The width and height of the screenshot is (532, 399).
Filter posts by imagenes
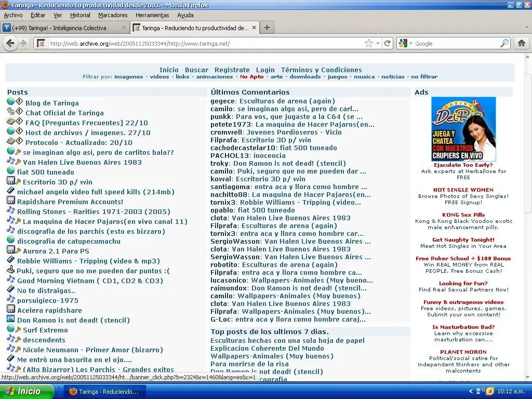pos(129,77)
